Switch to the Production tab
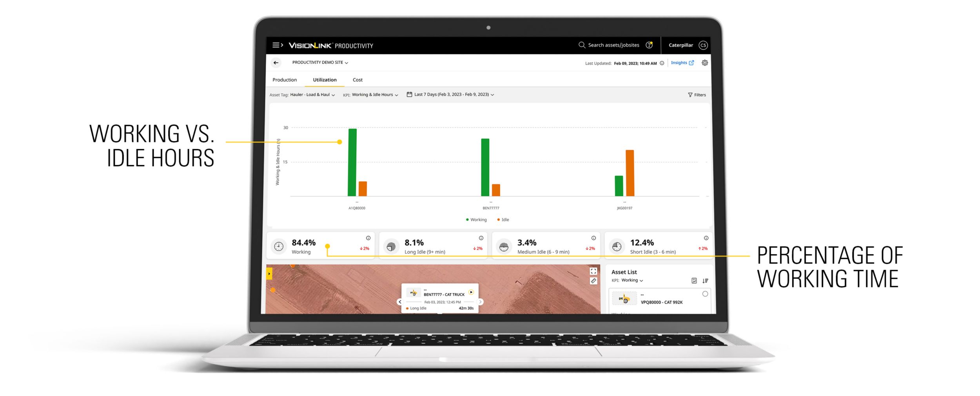This screenshot has width=980, height=396. (285, 80)
